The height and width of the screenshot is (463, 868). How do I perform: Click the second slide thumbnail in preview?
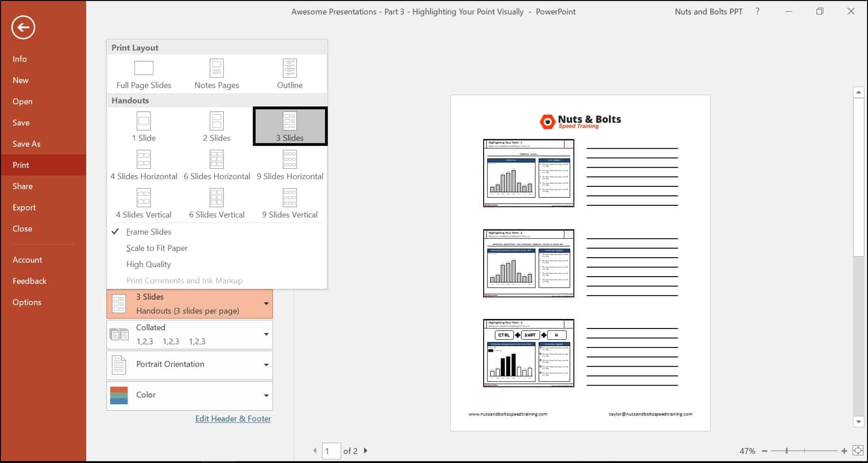coord(529,263)
